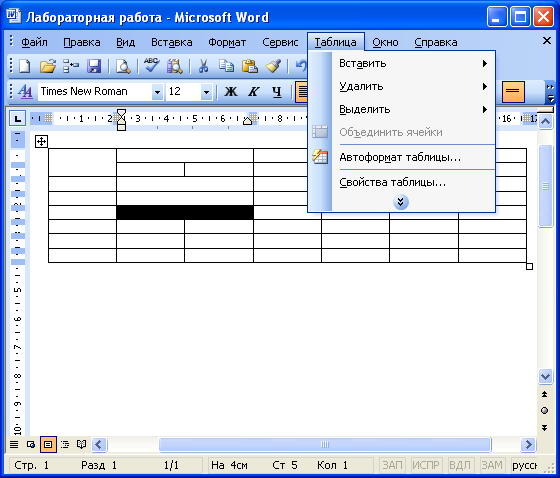Screen dimensions: 560x478
Task: Click the Print Preview magnifier icon
Action: 123,66
